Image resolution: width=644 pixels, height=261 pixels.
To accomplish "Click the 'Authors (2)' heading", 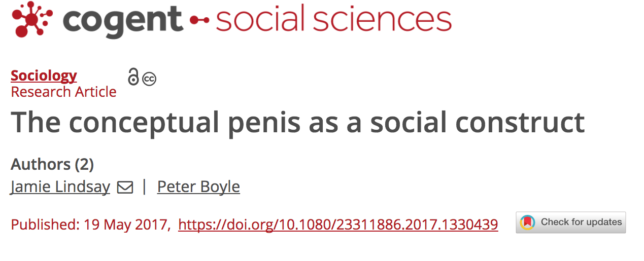I will (52, 164).
